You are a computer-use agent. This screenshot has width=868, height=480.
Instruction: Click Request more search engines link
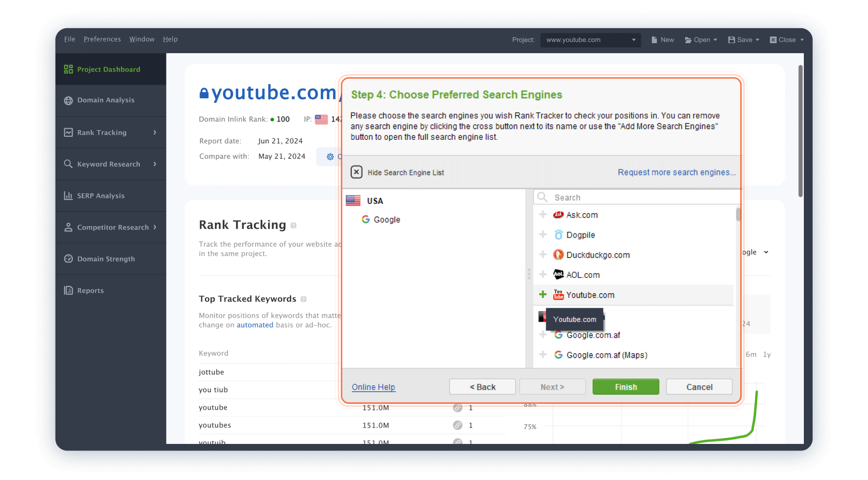pyautogui.click(x=677, y=172)
